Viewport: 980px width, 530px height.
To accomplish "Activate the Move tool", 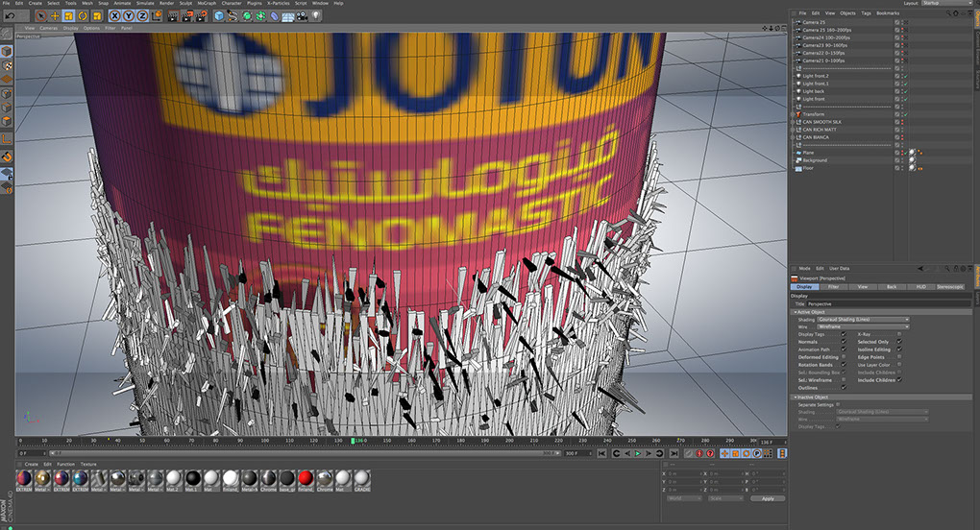I will [x=55, y=15].
